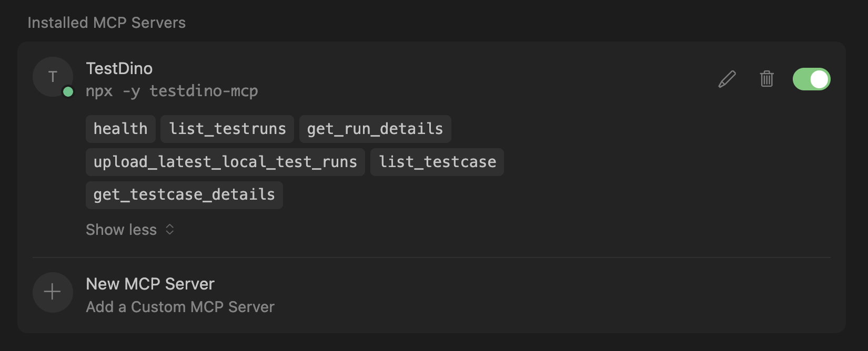Viewport: 868px width, 351px height.
Task: Click Add a Custom MCP Server
Action: 179,307
